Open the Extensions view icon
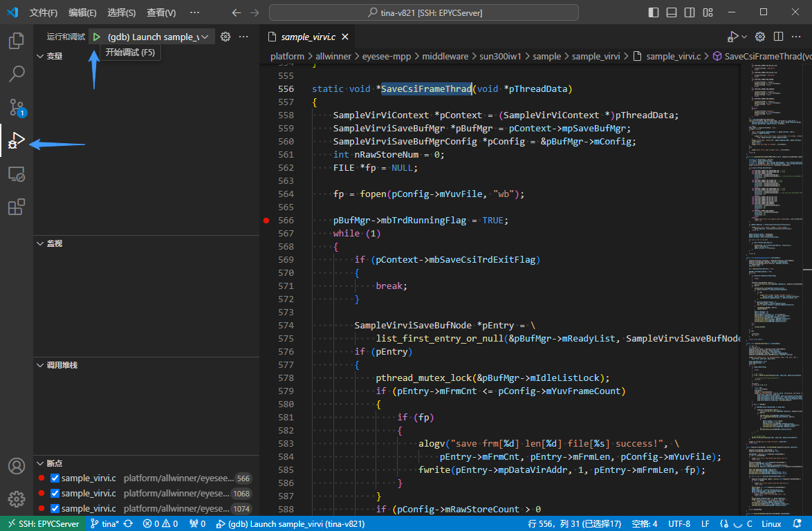The image size is (812, 531). [16, 207]
